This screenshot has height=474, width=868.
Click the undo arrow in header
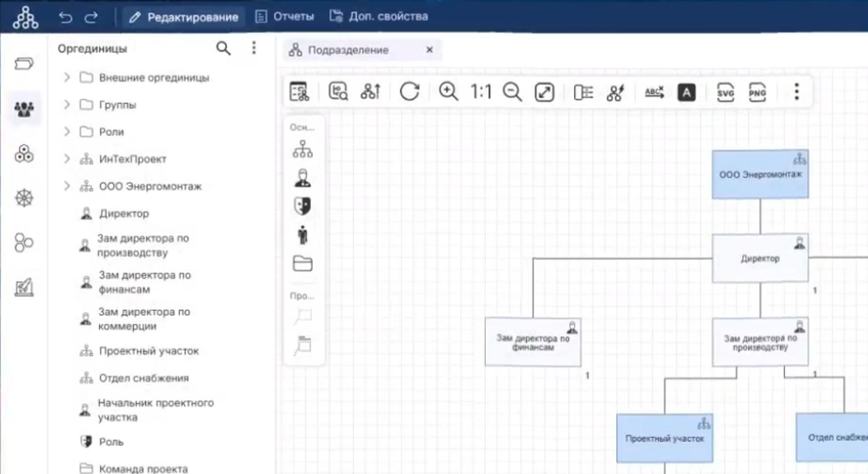pos(65,17)
